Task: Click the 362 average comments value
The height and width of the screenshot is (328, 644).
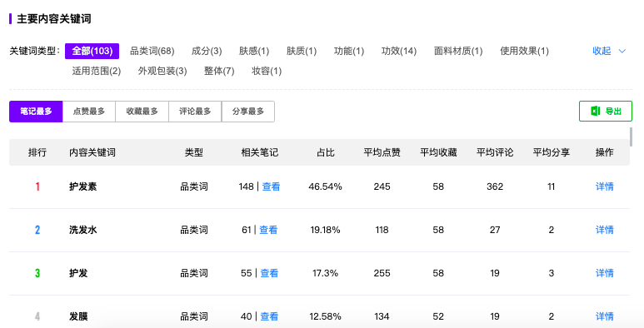Action: click(x=495, y=186)
